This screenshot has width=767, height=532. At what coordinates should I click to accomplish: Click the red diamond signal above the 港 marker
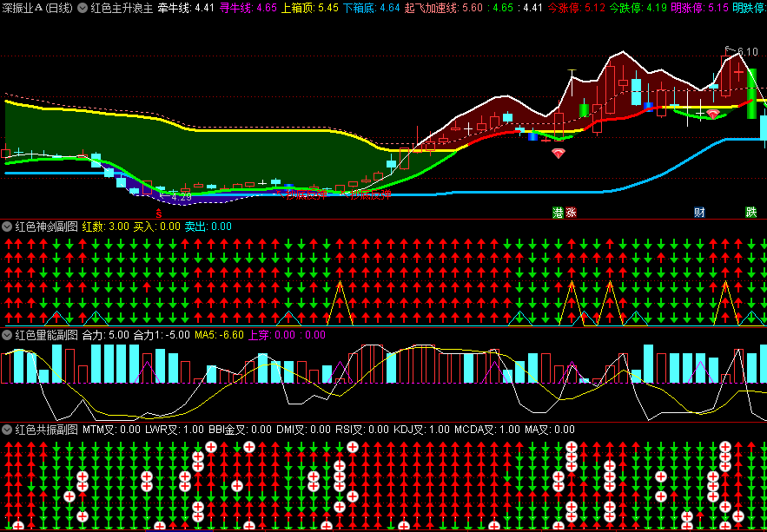coord(559,154)
